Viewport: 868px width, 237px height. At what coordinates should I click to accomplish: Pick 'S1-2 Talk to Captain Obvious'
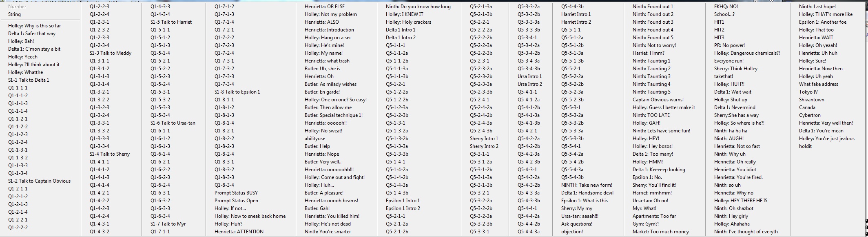(40, 181)
